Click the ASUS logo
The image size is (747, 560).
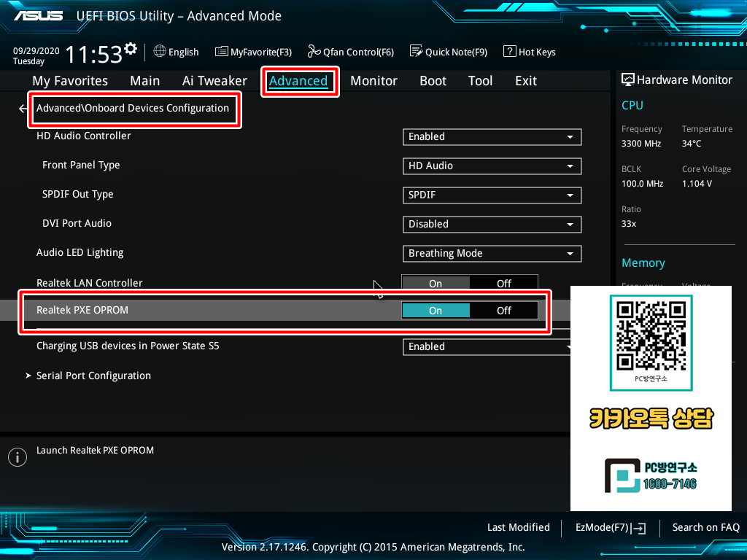(38, 16)
